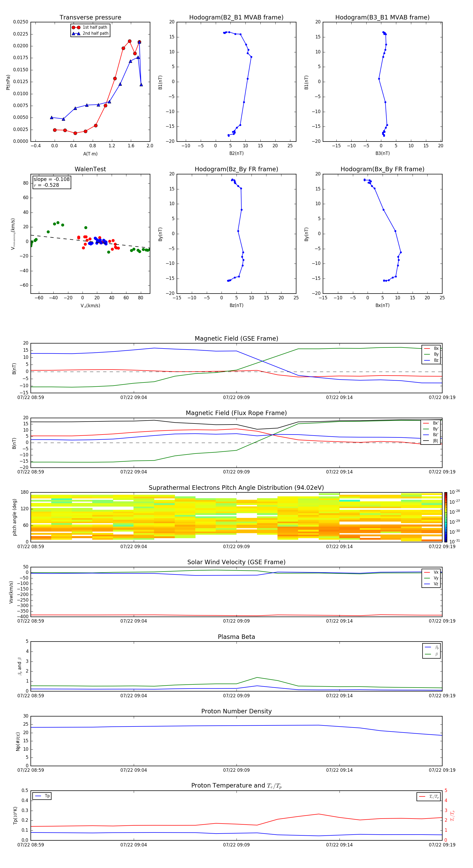Viewport: 473px width, 868px height.
Task: Click the 'Np(#/cc)' y-axis label
Action: [x=18, y=741]
